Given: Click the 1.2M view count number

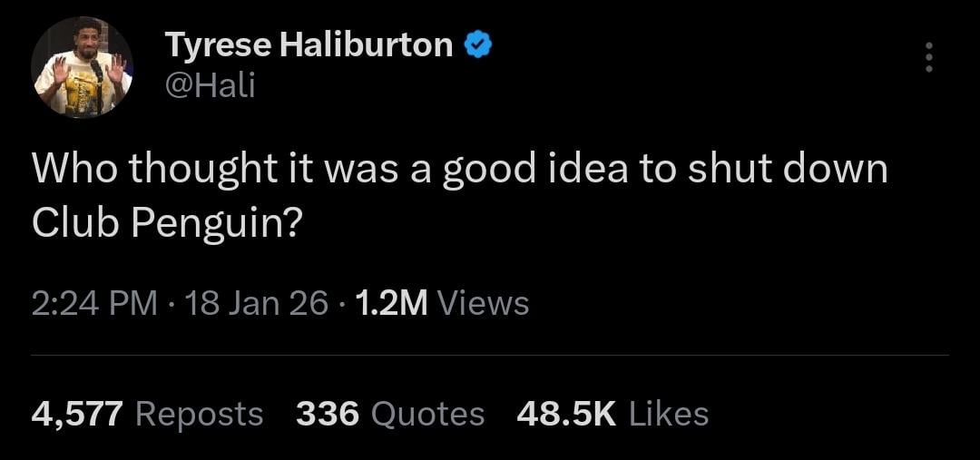Looking at the screenshot, I should [391, 303].
